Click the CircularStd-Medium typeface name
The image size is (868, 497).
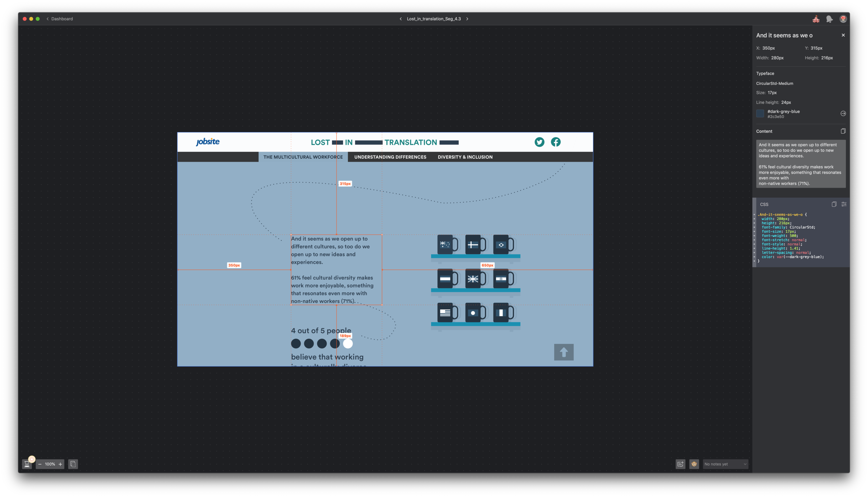point(774,83)
